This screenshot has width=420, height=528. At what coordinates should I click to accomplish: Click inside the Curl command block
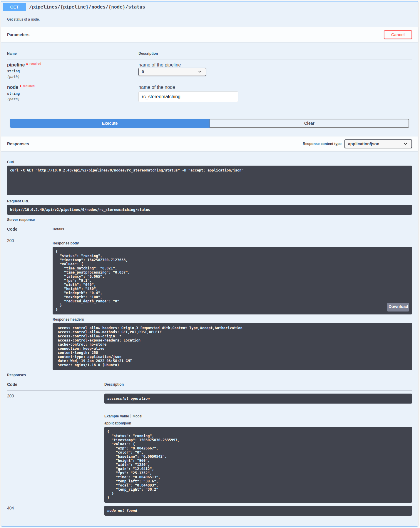tap(209, 180)
